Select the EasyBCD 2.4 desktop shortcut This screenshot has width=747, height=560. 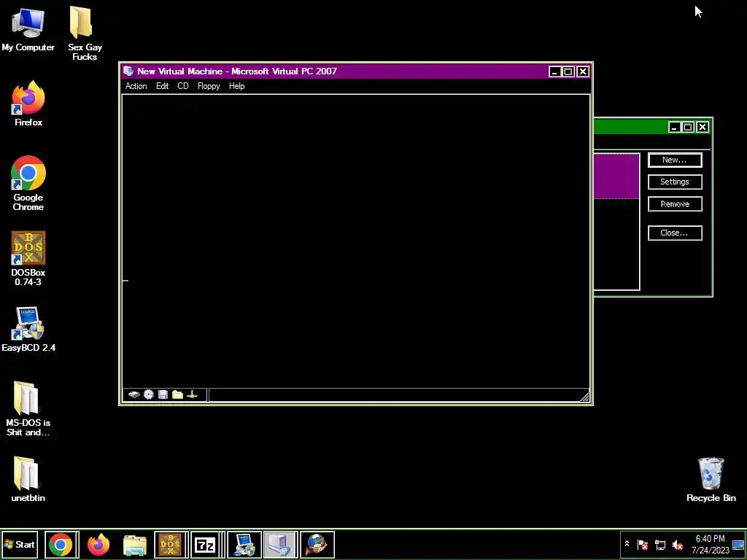click(28, 330)
